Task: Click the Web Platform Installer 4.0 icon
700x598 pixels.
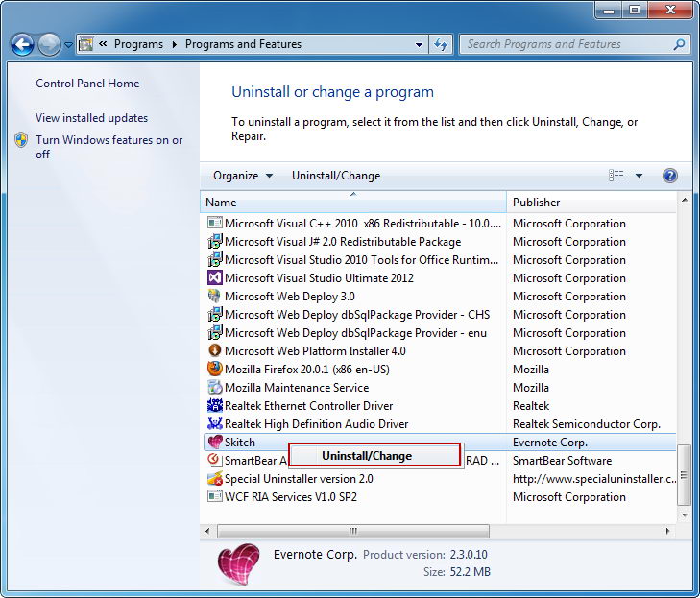Action: pyautogui.click(x=215, y=350)
